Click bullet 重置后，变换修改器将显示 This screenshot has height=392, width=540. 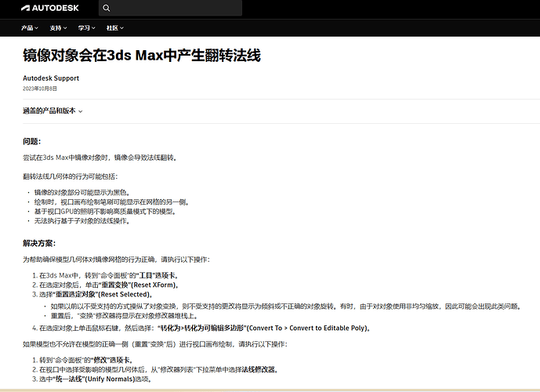coord(125,315)
